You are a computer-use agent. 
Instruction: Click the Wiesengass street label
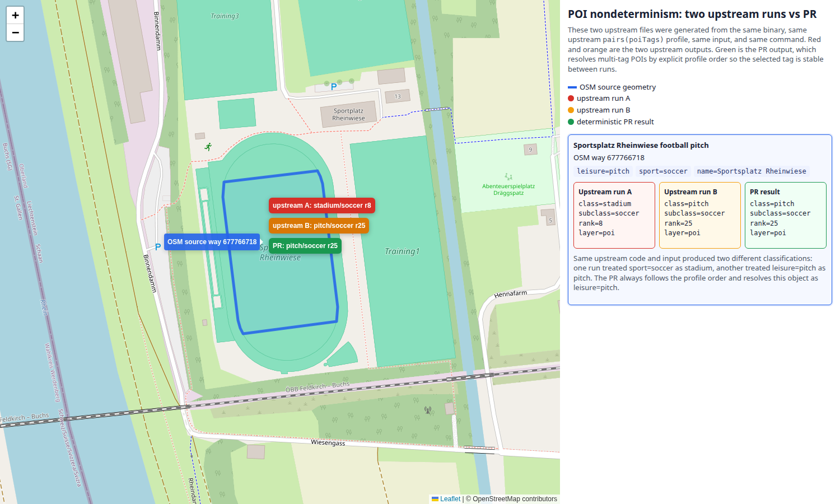(x=328, y=442)
